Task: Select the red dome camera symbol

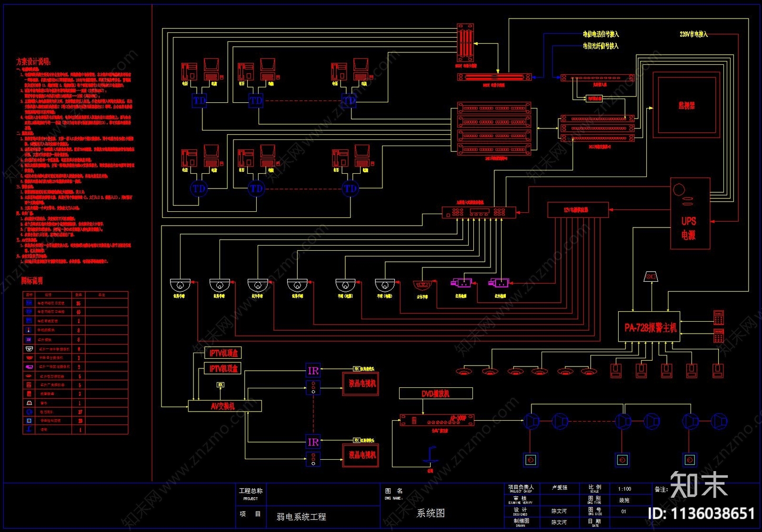Action: pyautogui.click(x=422, y=286)
